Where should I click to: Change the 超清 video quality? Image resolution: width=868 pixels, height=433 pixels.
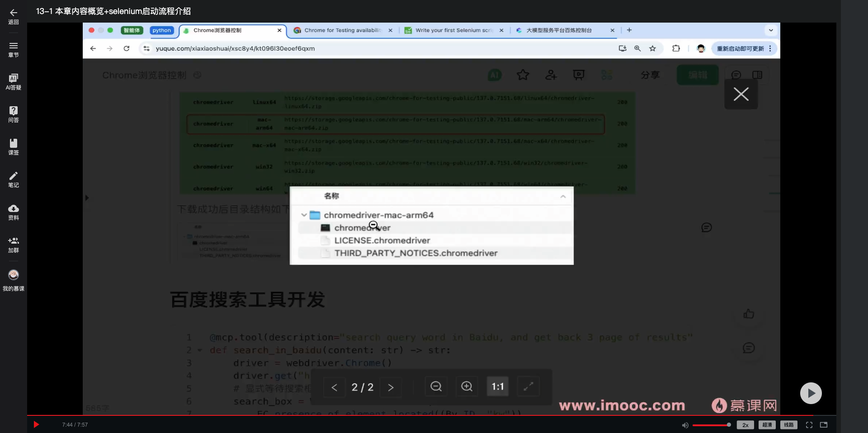[x=767, y=425]
